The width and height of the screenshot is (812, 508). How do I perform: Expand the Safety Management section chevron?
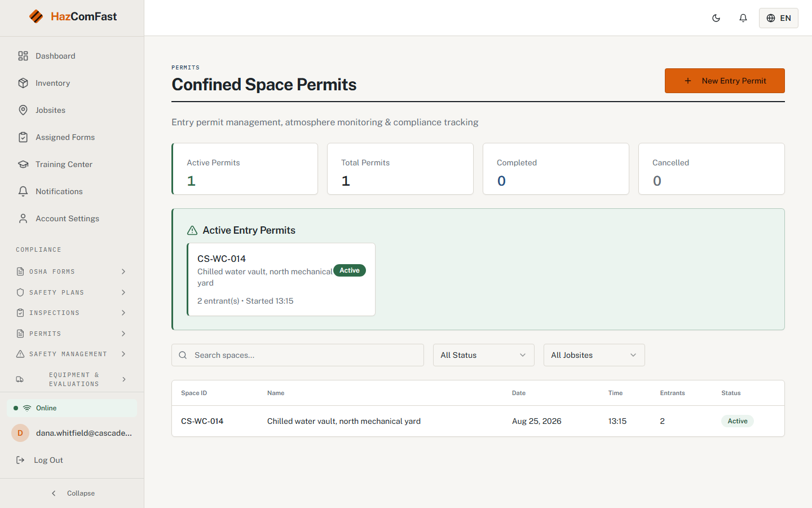123,354
